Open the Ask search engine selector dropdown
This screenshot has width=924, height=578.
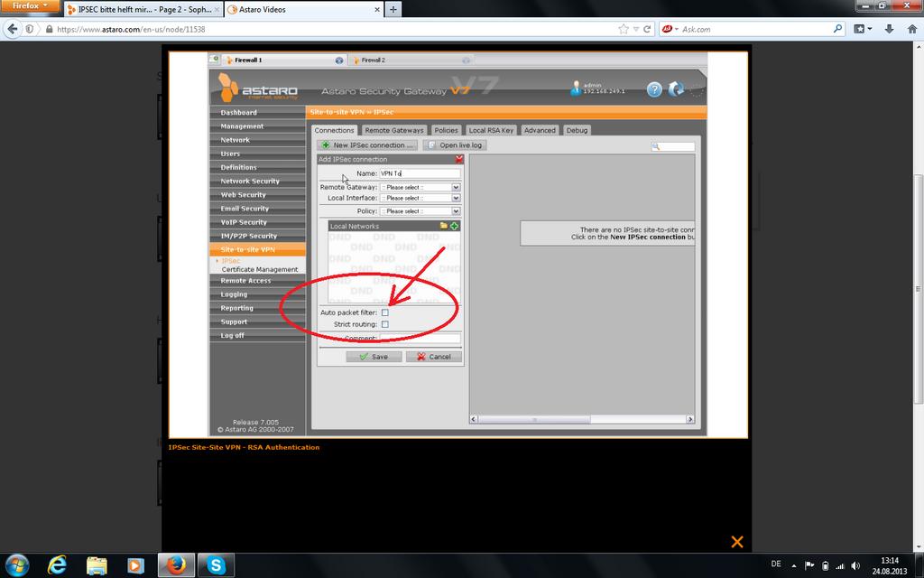point(670,29)
